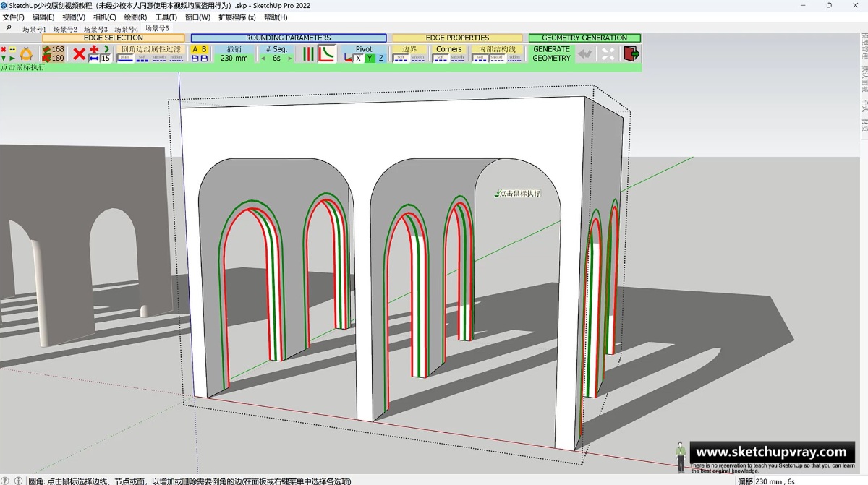The image size is (868, 485).
Task: Toggle smooth under Corners
Action: click(x=457, y=58)
